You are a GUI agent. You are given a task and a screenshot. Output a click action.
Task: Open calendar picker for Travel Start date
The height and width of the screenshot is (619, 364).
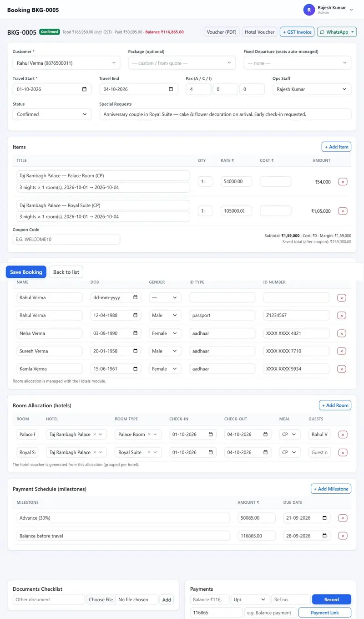[x=84, y=89]
